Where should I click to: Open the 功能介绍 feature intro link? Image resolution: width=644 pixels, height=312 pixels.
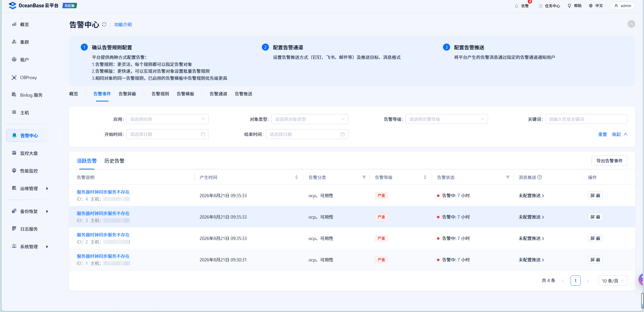(123, 25)
